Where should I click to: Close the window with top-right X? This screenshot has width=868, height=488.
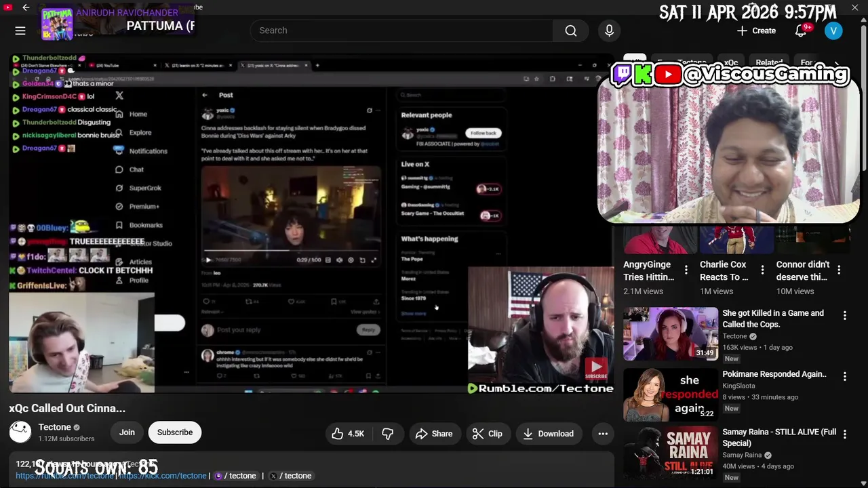(855, 7)
